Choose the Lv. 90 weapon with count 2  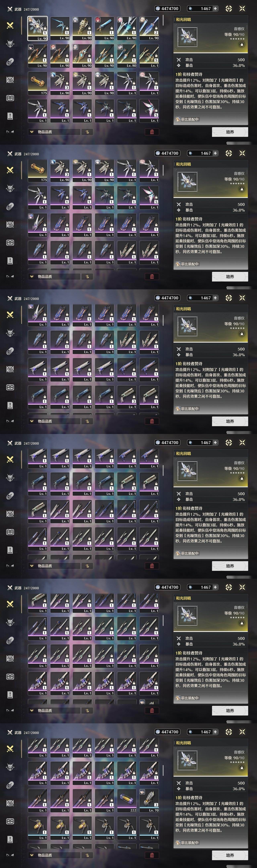149,29
